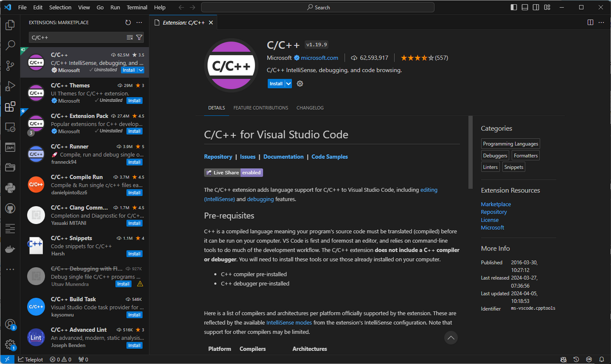Select the Debuggers category tag
Viewport: 611px width, 364px height.
[495, 156]
